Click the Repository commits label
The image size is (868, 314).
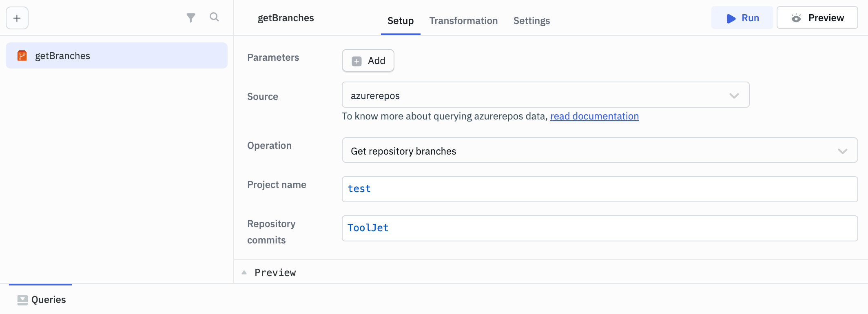tap(271, 232)
